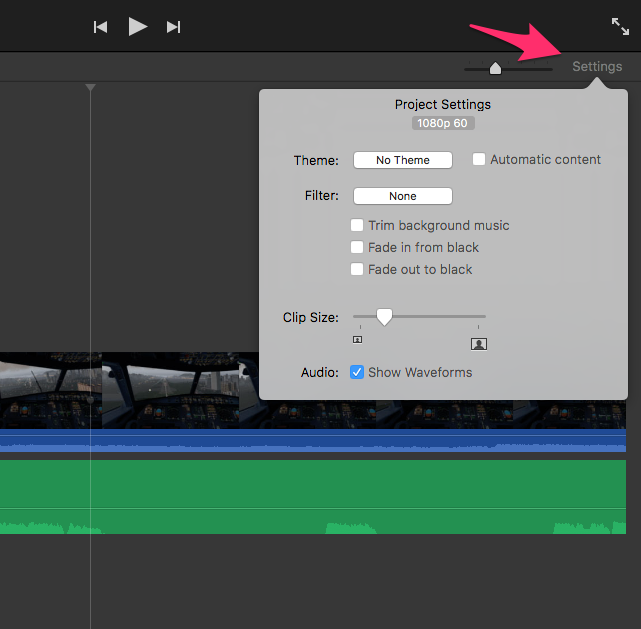Viewport: 641px width, 629px height.
Task: Skip to the previous clip
Action: (101, 27)
